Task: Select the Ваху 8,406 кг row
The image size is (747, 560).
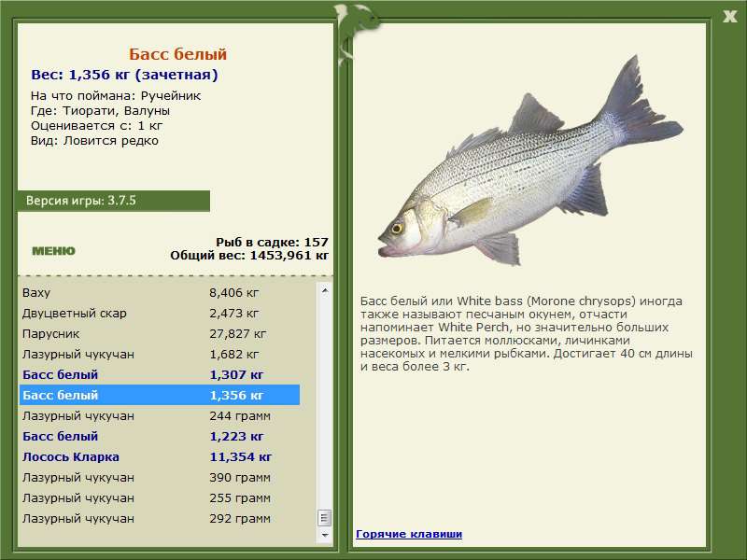Action: [160, 292]
